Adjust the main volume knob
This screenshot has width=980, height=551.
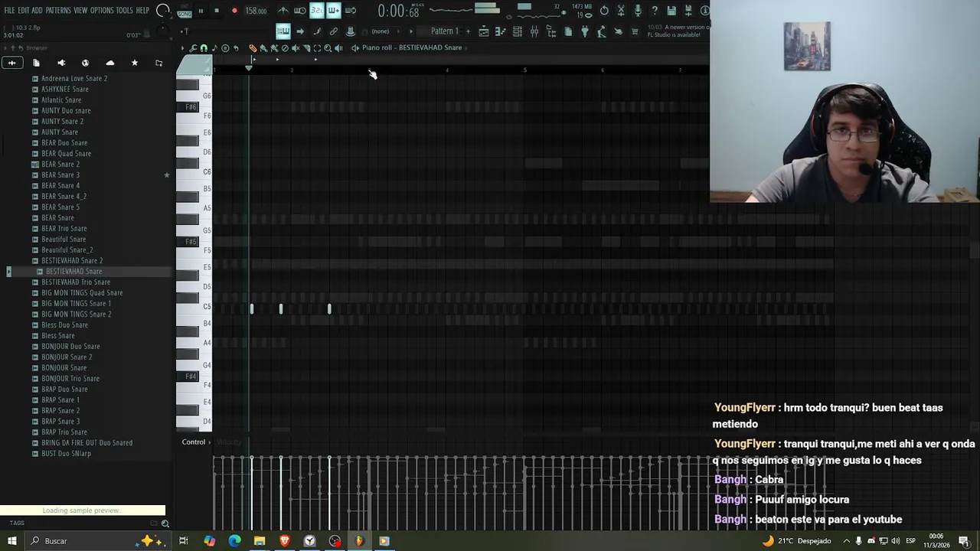click(x=163, y=11)
